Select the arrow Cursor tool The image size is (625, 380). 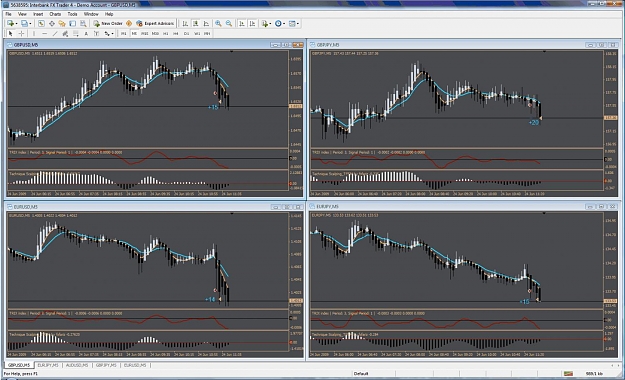click(11, 33)
